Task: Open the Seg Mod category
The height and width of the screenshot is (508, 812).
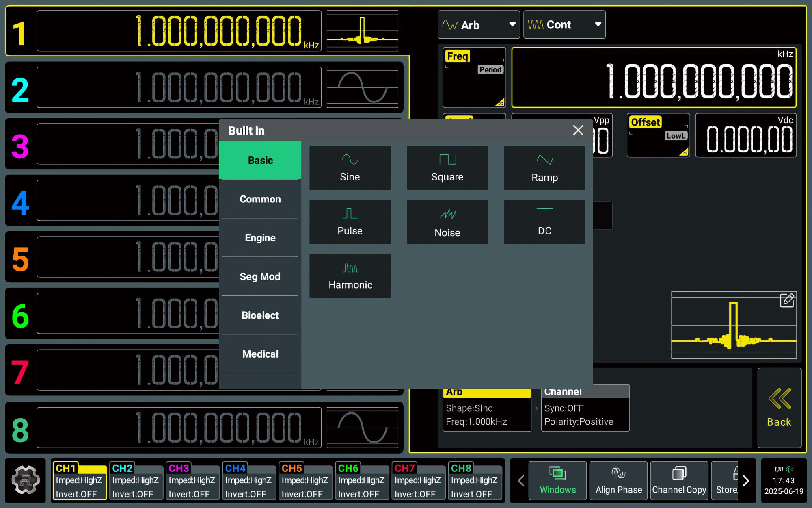Action: (260, 276)
